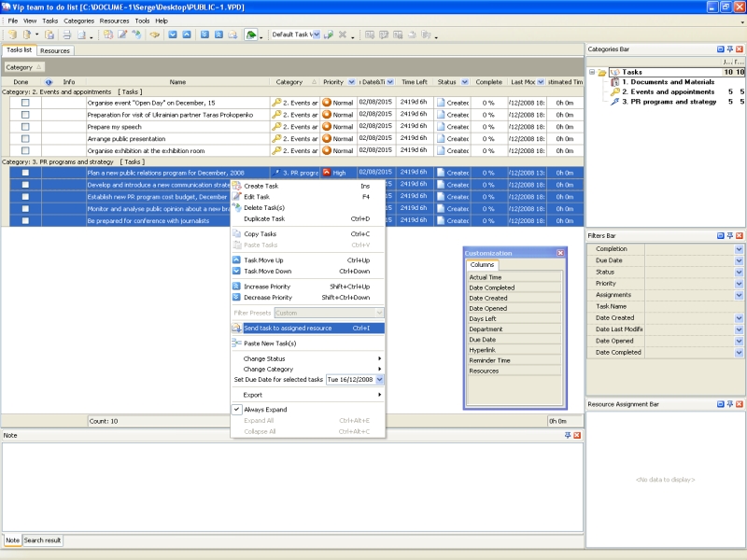Close the Customization window
Image resolution: width=747 pixels, height=560 pixels.
click(560, 253)
